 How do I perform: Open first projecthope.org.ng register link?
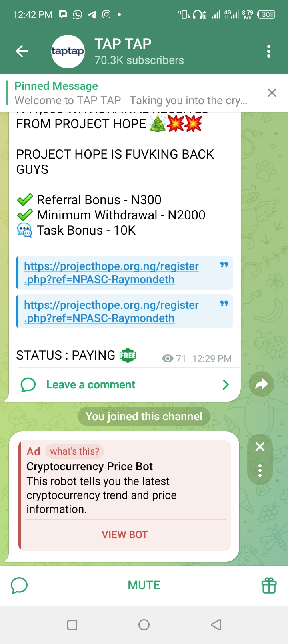pos(111,273)
